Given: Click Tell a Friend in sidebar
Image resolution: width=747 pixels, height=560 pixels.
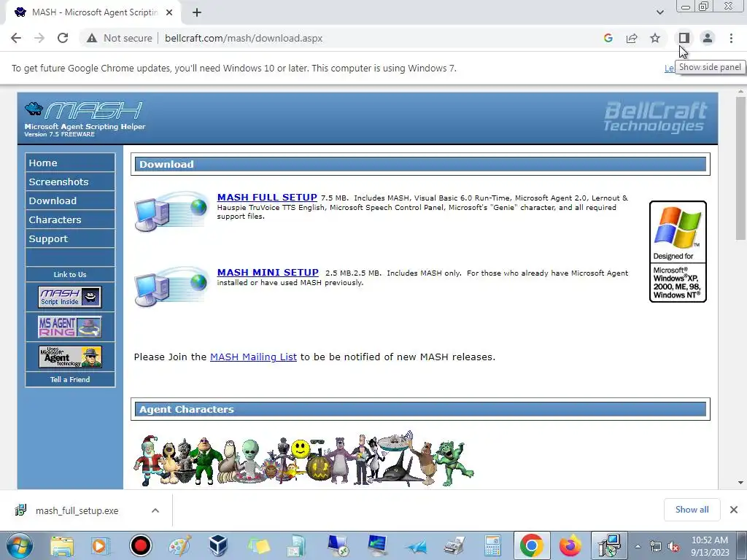Looking at the screenshot, I should (x=70, y=379).
